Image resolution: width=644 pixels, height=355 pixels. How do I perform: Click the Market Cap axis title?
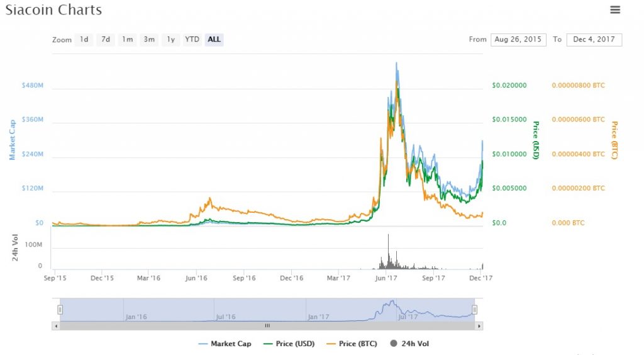[x=13, y=140]
